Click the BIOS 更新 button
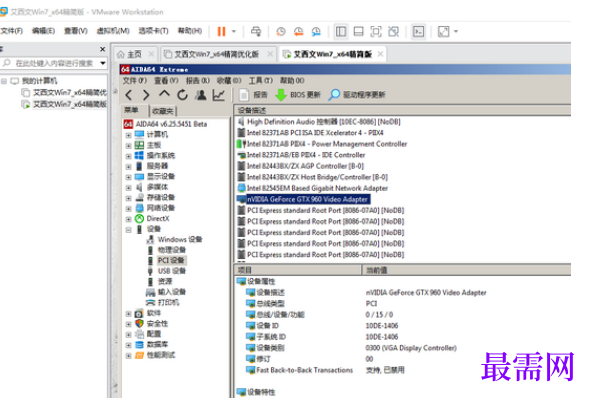 [298, 95]
